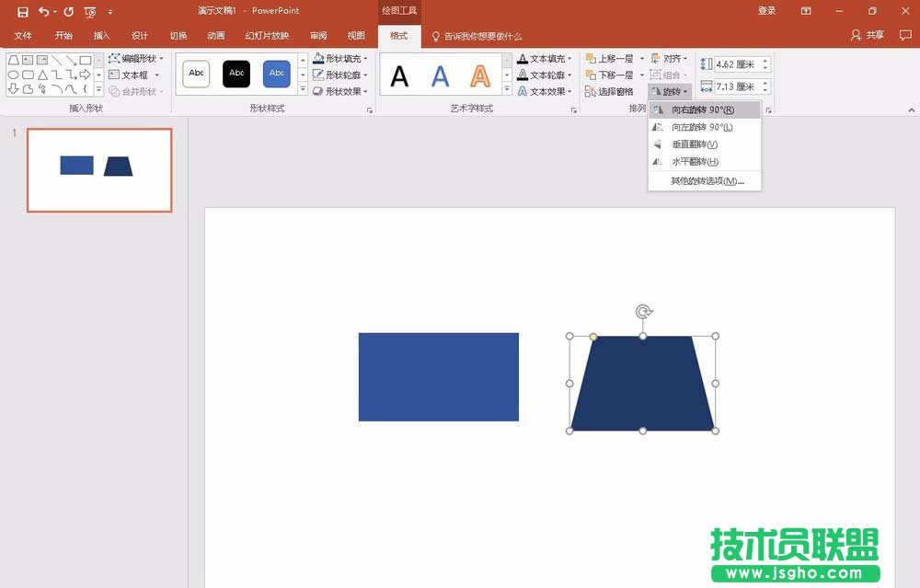This screenshot has height=588, width=920.
Task: Select the rectangle shape in 插入形状 gallery
Action: pos(85,59)
